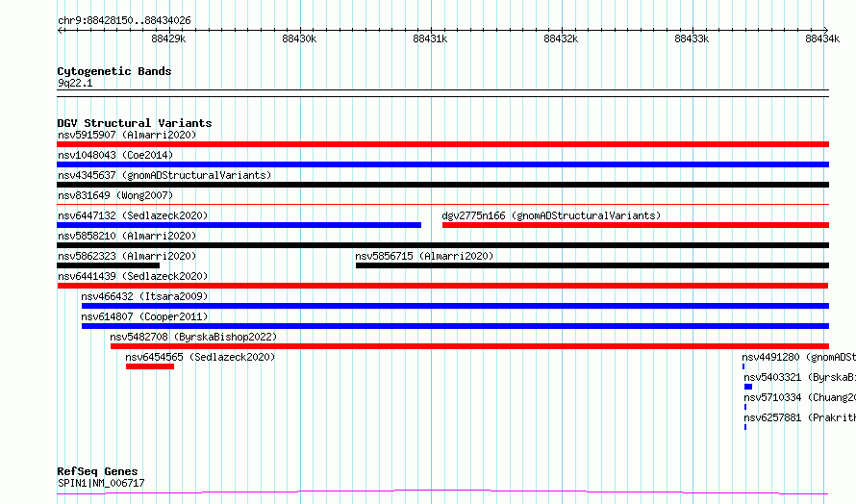
Task: Open the nsv5403321 variant label
Action: pos(800,377)
